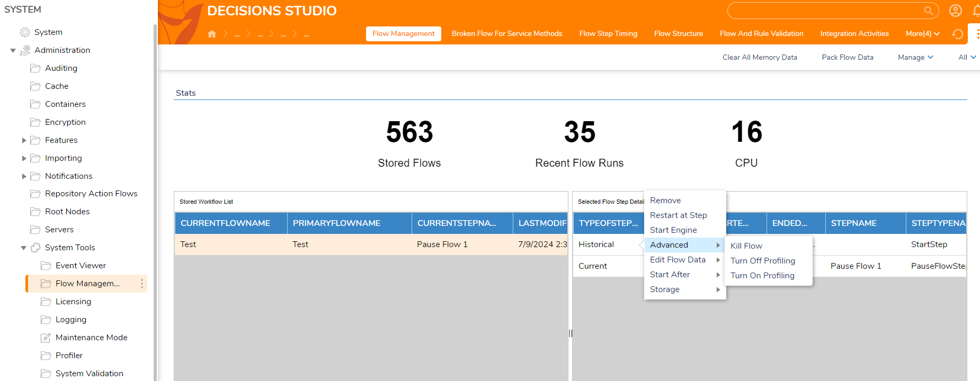Click the Repository Action Flows folder icon
Image resolution: width=980 pixels, height=381 pixels.
(35, 194)
